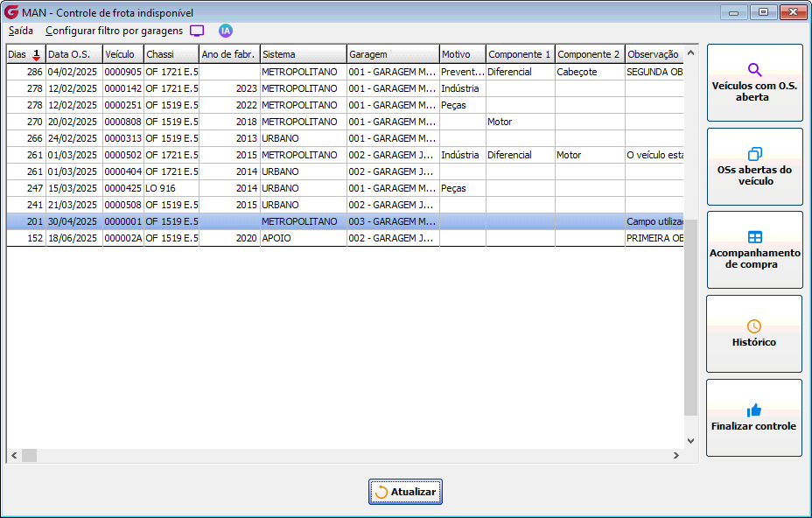Screen dimensions: 812x518
Task: Select row with vehicle 000002A
Action: (345, 238)
